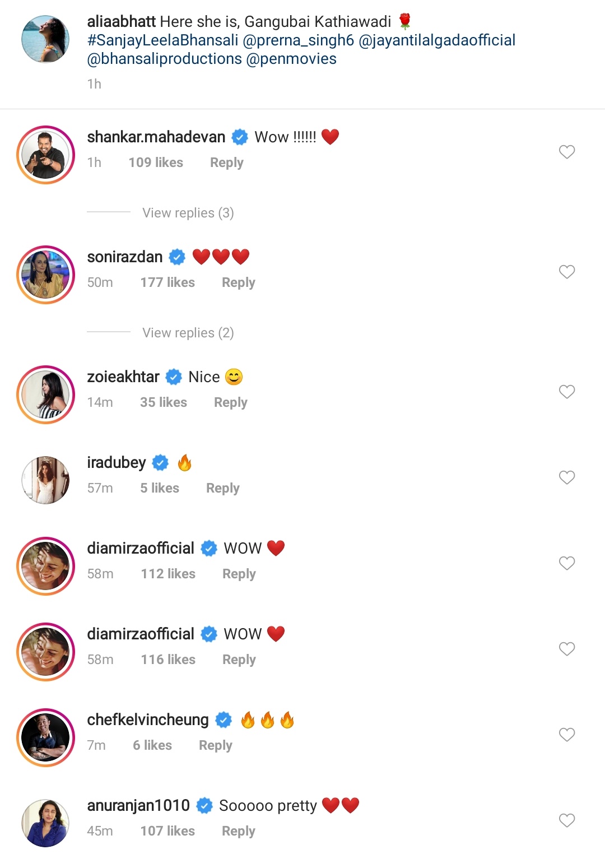Expand the 3 replies under shankar.mahadevan

coord(188,213)
